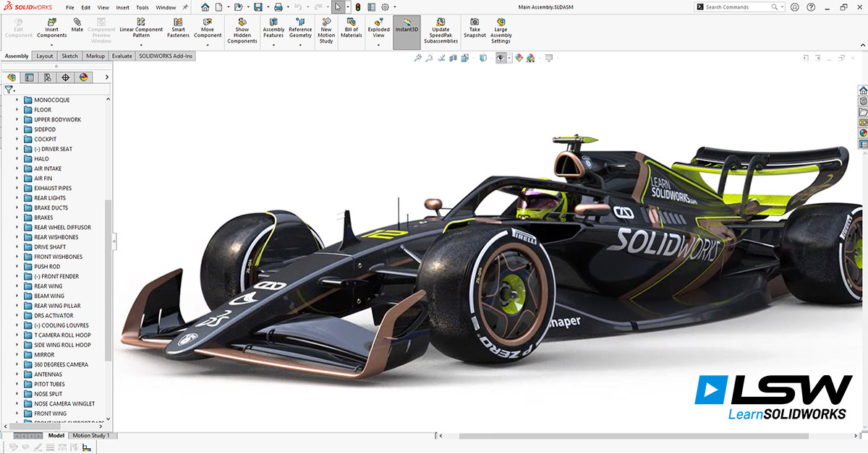Open the DisplayManager appearance tab
This screenshot has height=454, width=868.
(83, 77)
